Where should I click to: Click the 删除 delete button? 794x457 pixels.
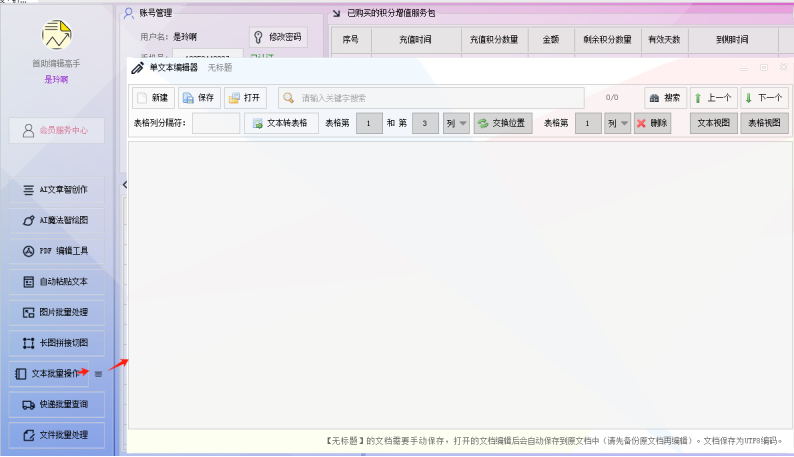pos(653,123)
